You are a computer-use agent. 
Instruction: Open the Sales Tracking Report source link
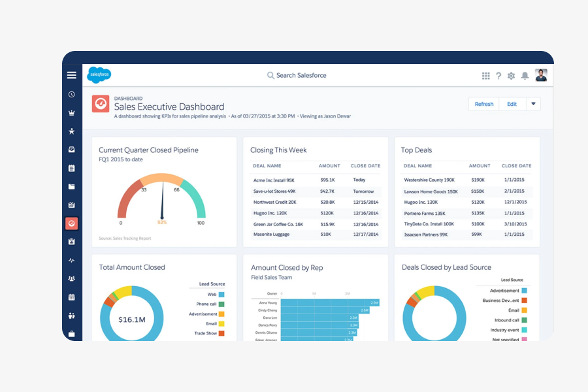point(125,238)
